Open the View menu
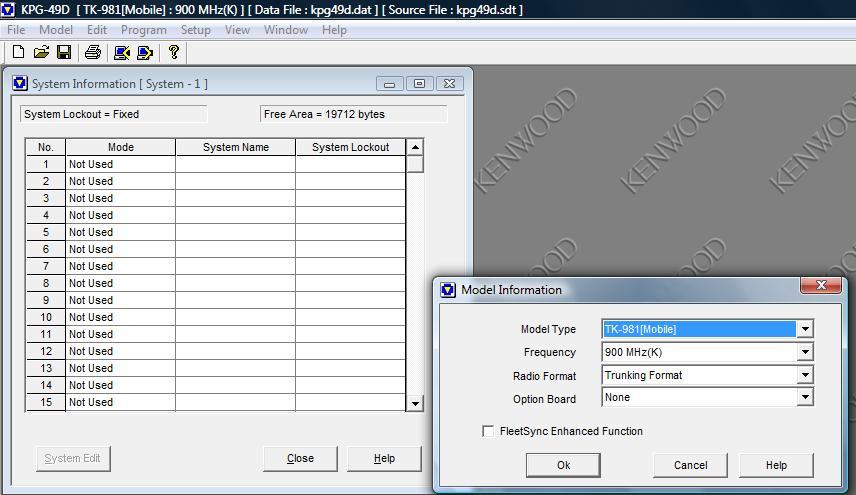This screenshot has height=495, width=856. [x=237, y=30]
